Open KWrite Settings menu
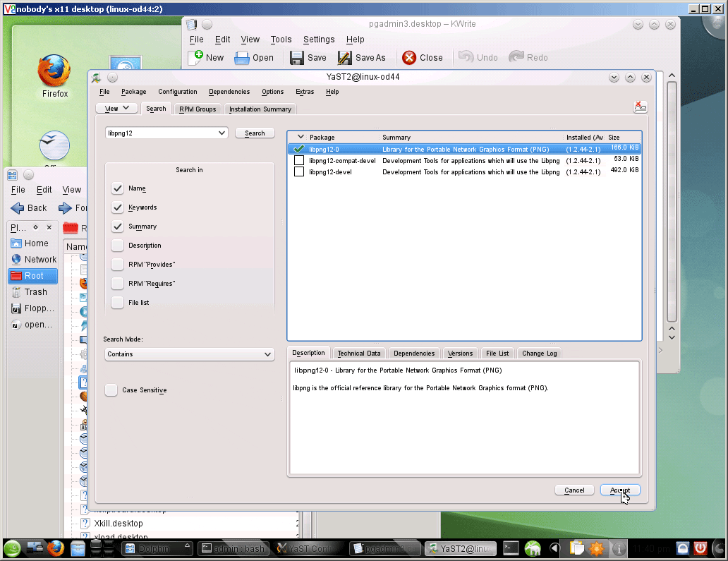The width and height of the screenshot is (728, 561). pyautogui.click(x=319, y=40)
